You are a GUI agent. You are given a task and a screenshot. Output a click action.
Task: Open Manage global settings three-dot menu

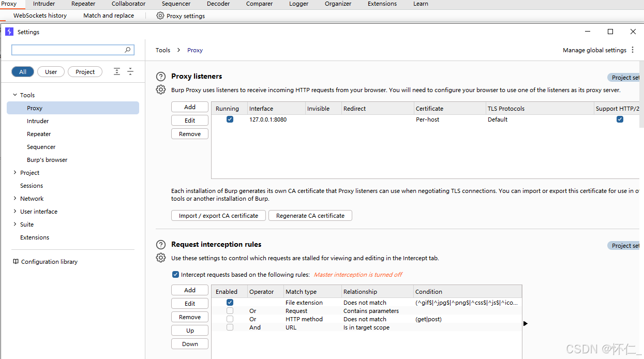[x=633, y=50]
